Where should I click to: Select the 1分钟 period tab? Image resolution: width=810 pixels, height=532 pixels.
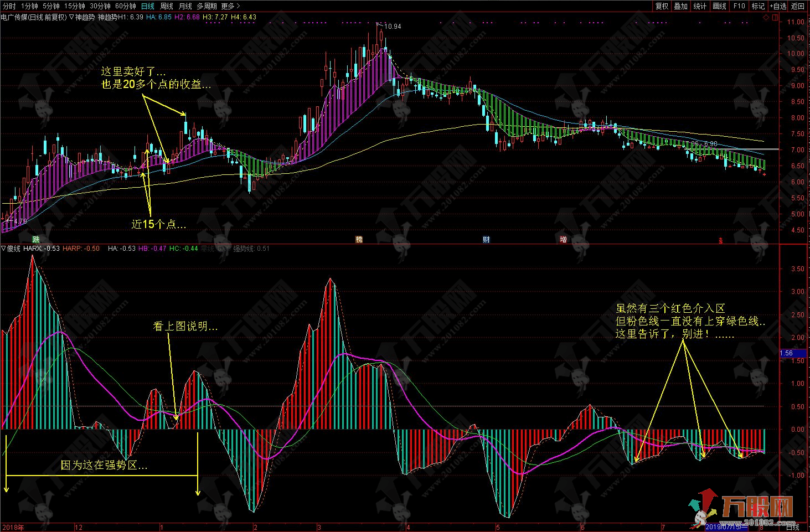(x=29, y=6)
